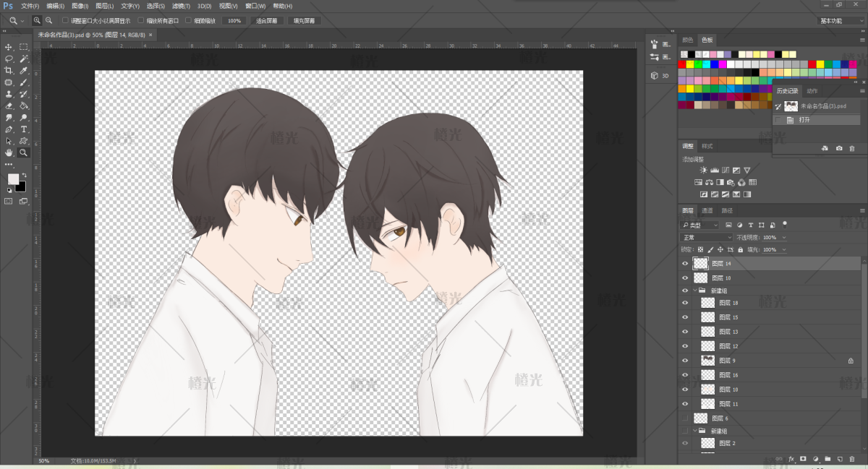Collapse the first 新建组 layer group

pyautogui.click(x=694, y=291)
